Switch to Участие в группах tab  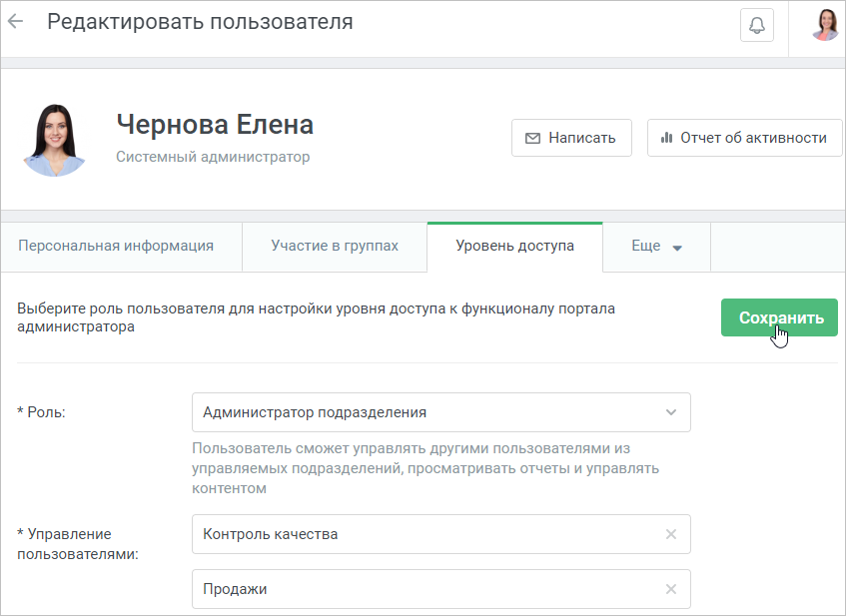point(335,247)
